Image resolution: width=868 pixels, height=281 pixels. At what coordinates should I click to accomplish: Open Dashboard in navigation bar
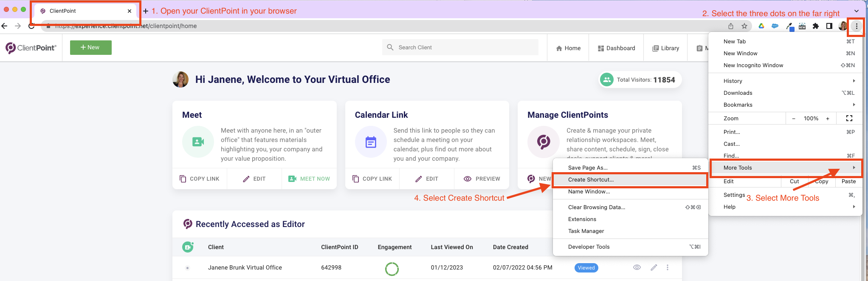coord(617,48)
